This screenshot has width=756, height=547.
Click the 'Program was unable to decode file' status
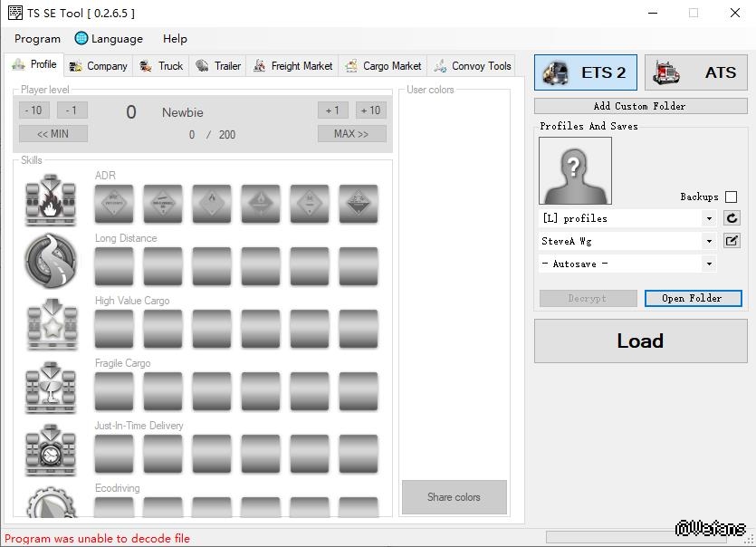coord(98,538)
